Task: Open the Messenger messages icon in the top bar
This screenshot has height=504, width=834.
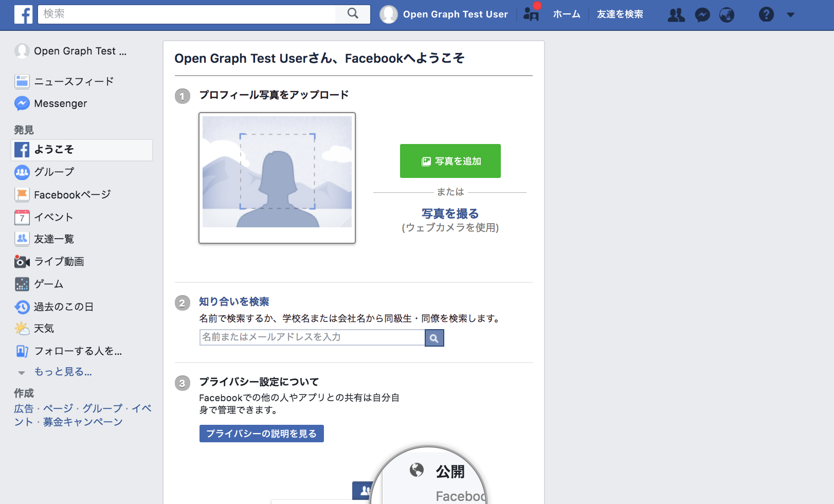Action: (702, 15)
